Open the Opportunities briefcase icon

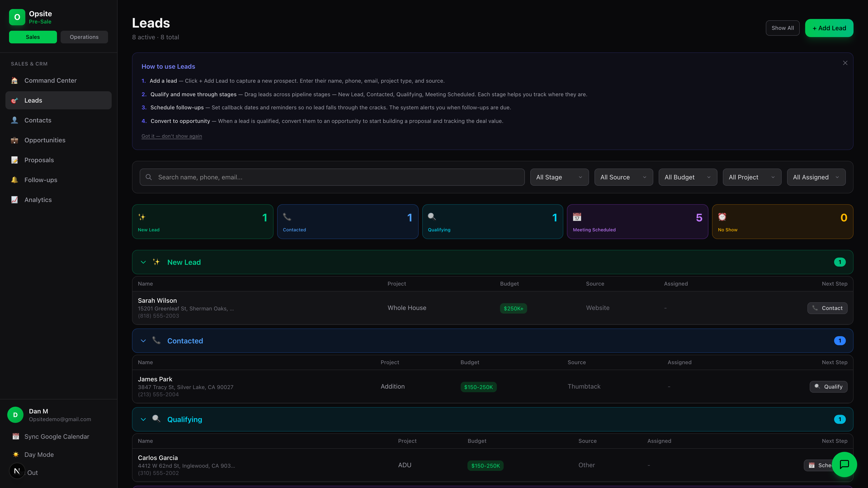(14, 140)
